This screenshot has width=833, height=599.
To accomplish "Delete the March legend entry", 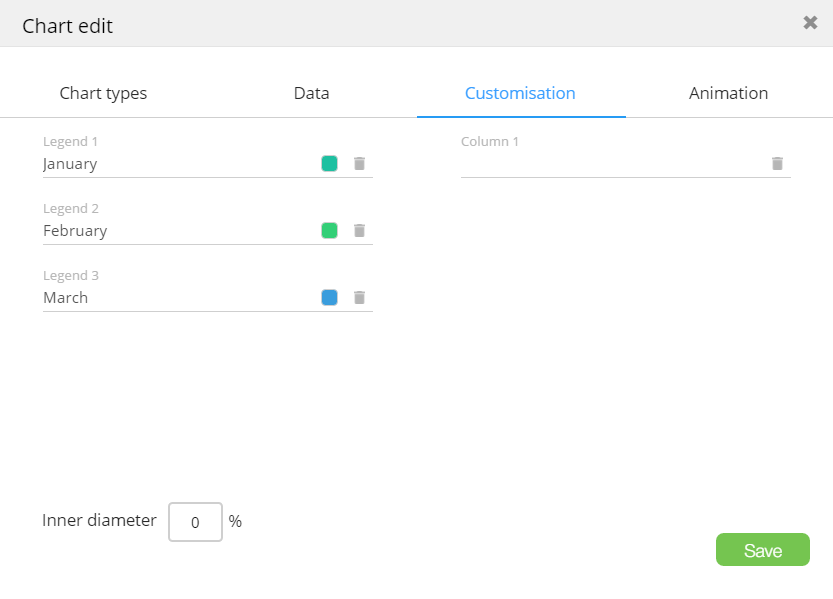I will click(x=360, y=298).
